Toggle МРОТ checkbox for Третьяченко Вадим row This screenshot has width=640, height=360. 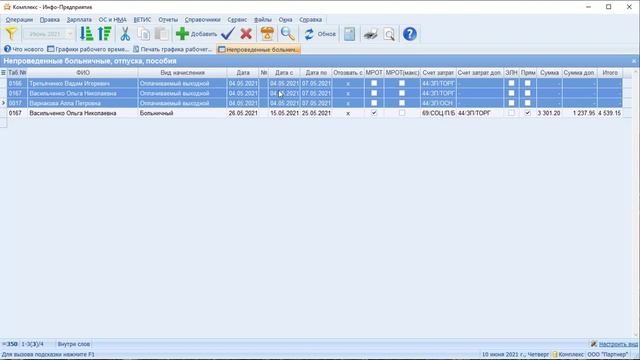[x=374, y=83]
